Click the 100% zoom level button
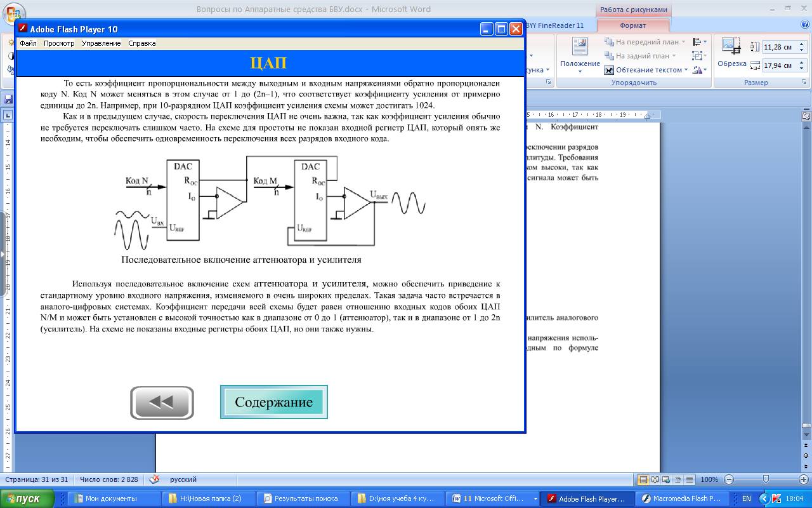The width and height of the screenshot is (812, 508). click(x=709, y=479)
